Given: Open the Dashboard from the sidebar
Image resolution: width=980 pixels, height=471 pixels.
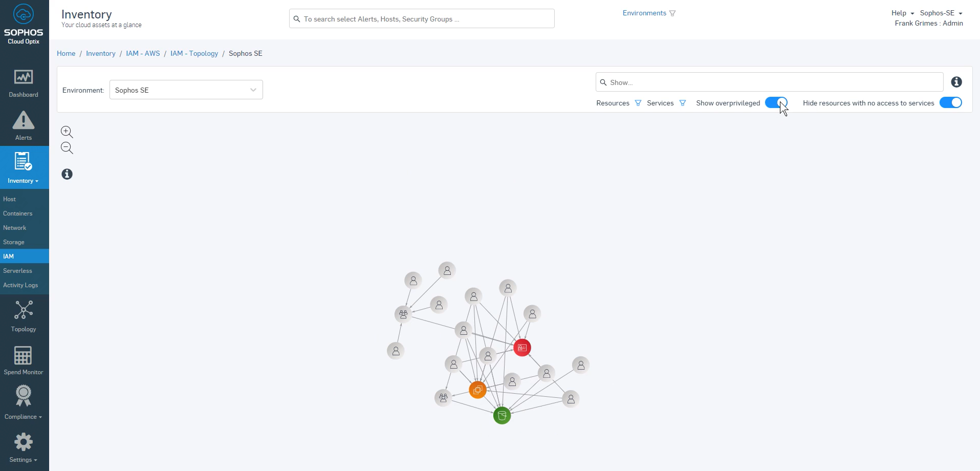Looking at the screenshot, I should click(x=24, y=82).
